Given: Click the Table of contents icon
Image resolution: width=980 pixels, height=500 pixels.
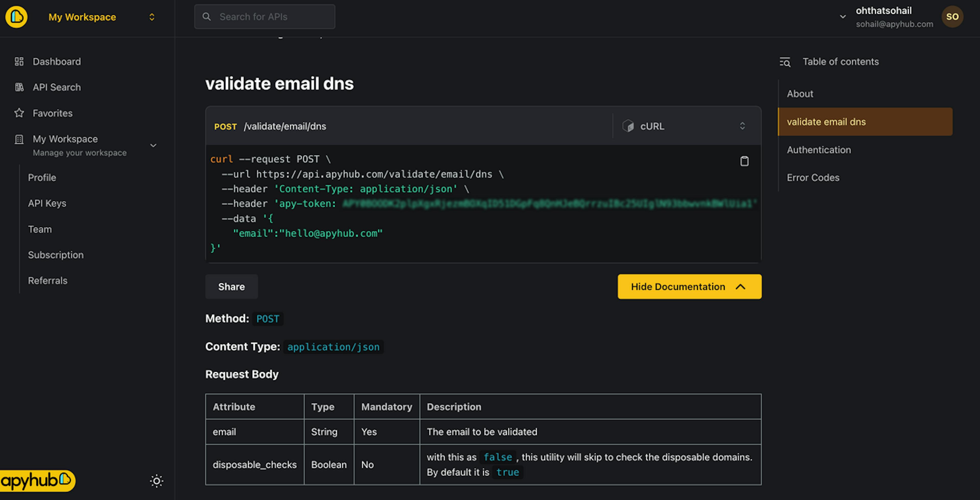Looking at the screenshot, I should 785,62.
